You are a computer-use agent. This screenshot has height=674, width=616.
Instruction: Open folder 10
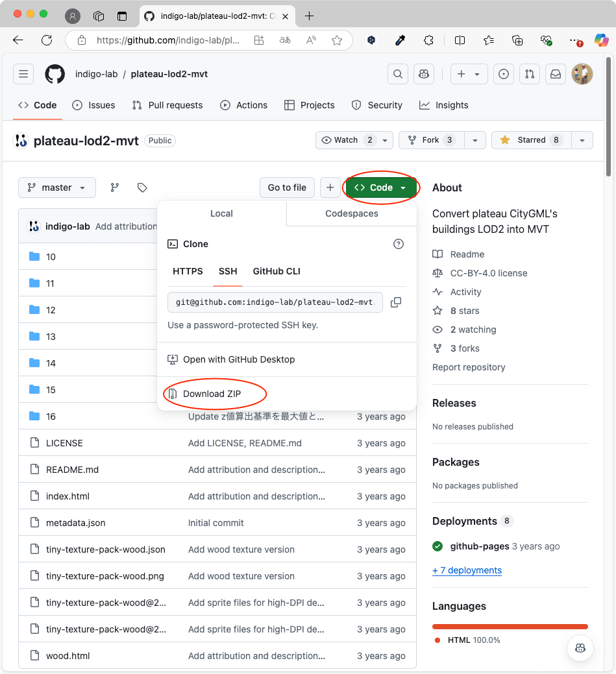point(51,257)
